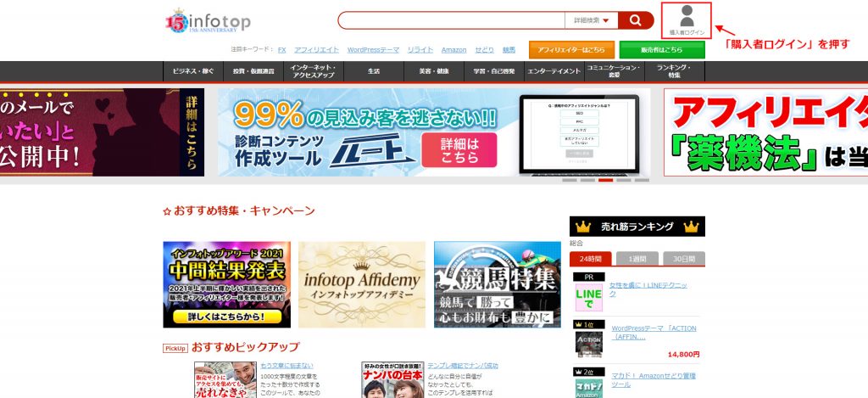Open the 競馬特集 banner
Screen dimensions: 868x398
click(498, 284)
